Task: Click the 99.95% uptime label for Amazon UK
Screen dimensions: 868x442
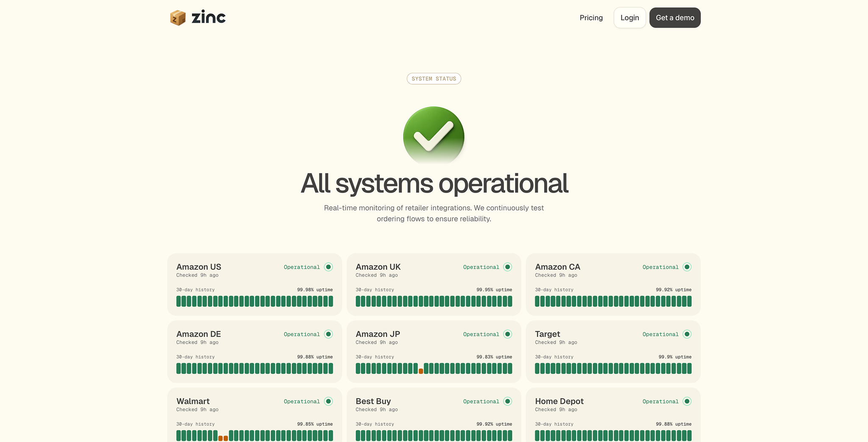Action: click(494, 290)
